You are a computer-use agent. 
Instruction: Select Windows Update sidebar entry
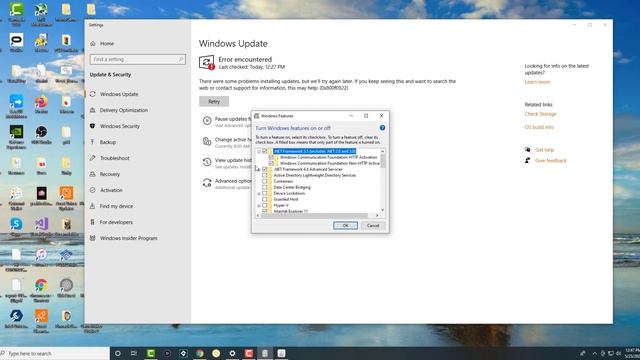click(x=119, y=94)
